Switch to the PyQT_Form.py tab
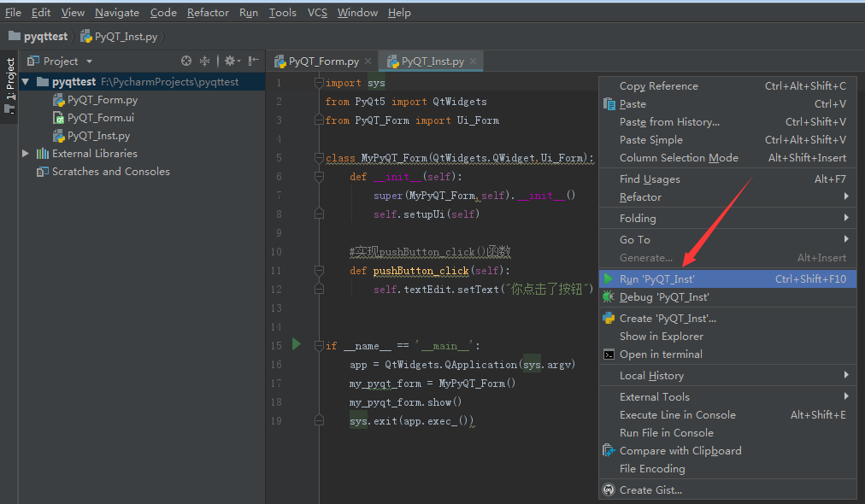Viewport: 865px width, 504px height. 323,62
